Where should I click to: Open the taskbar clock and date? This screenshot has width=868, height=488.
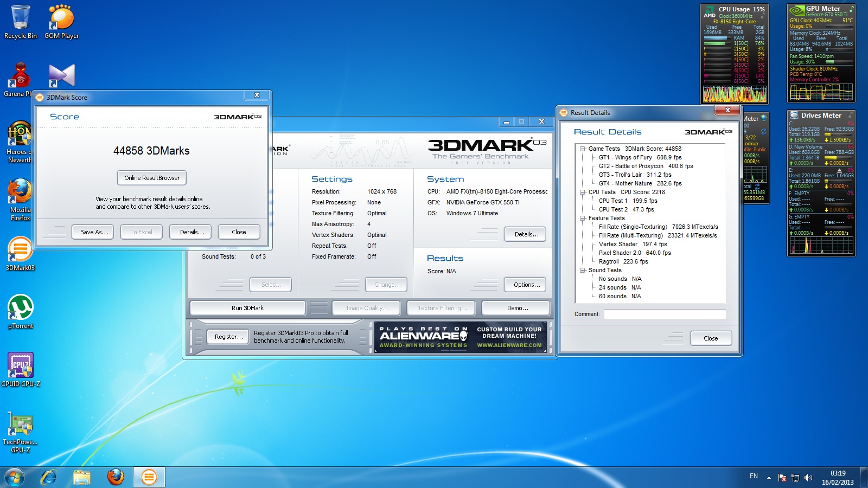[x=838, y=478]
